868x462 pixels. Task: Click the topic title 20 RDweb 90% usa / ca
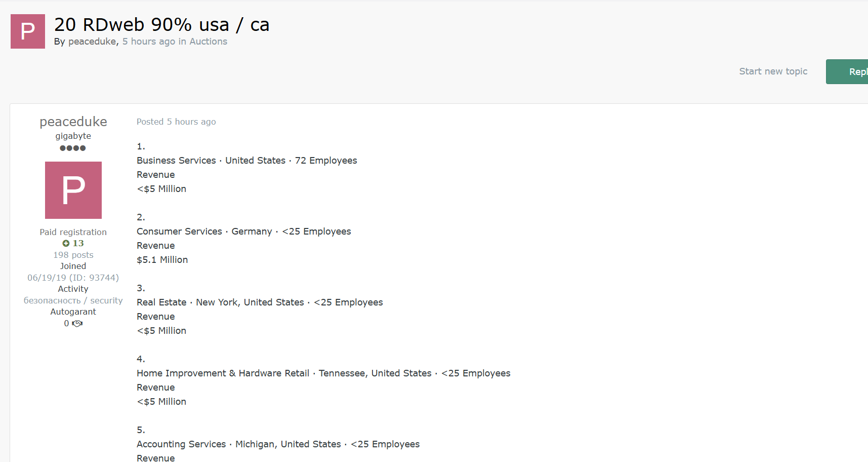(x=161, y=24)
